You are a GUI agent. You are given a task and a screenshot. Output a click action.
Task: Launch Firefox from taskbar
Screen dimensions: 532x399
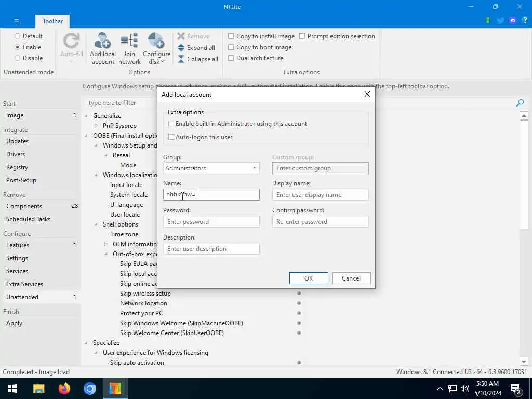pos(64,389)
